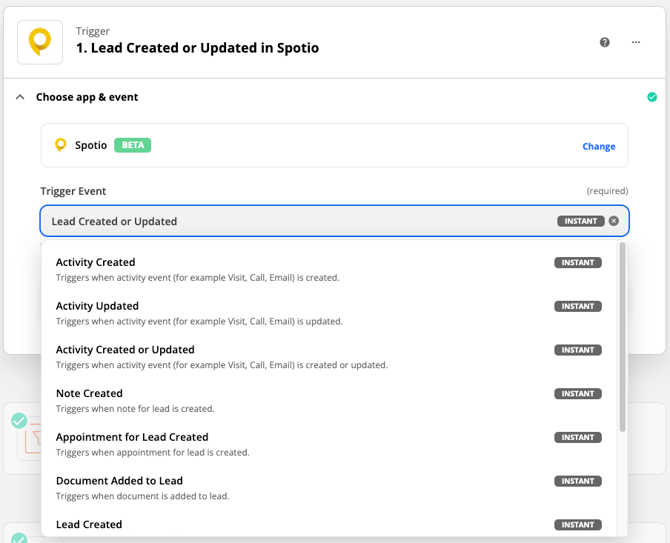Click the step title 'Lead Created or Updated in Spotio'
The width and height of the screenshot is (670, 543).
(197, 48)
